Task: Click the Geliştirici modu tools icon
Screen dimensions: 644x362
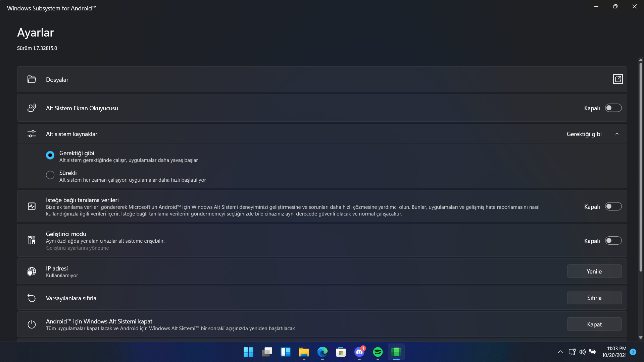Action: pos(32,240)
